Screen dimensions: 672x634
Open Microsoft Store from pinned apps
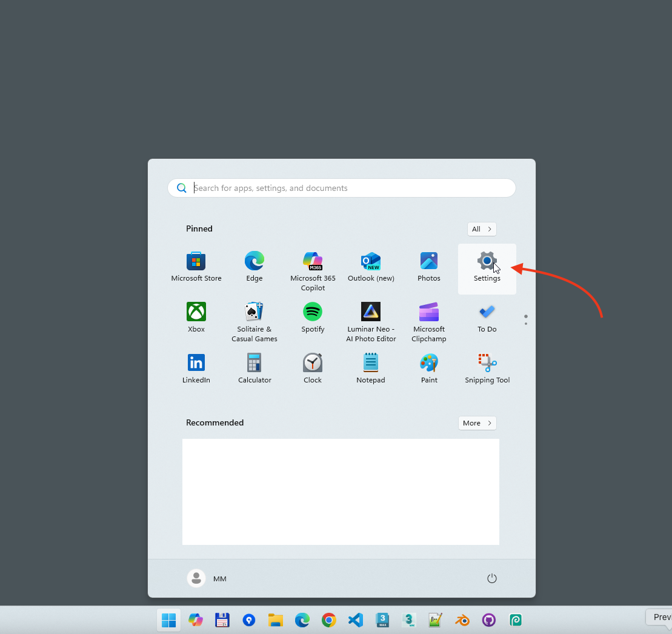(x=196, y=267)
